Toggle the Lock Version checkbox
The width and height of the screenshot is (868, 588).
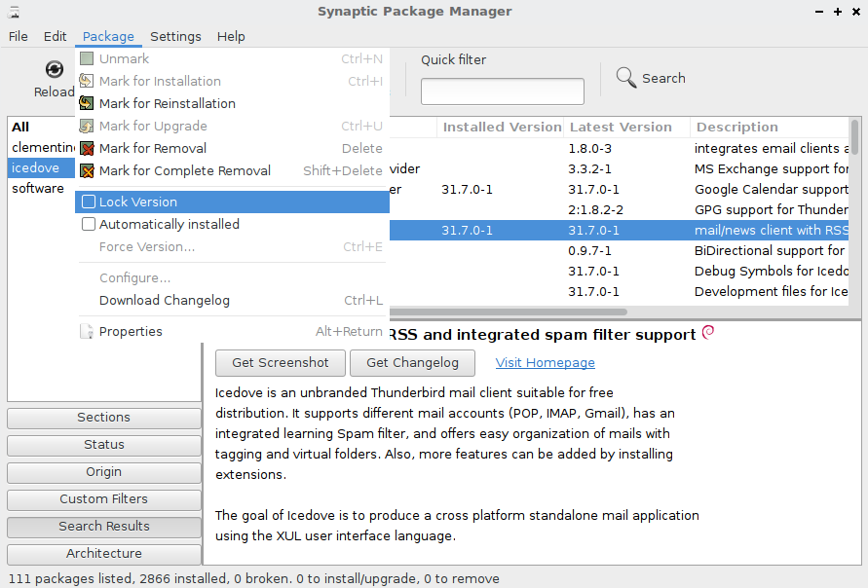tap(89, 202)
